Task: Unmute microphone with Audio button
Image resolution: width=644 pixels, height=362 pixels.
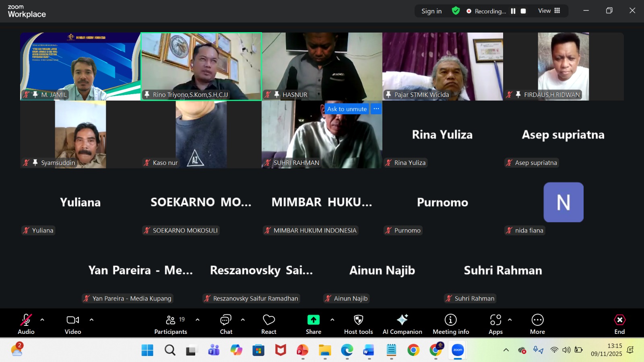Action: click(x=26, y=324)
